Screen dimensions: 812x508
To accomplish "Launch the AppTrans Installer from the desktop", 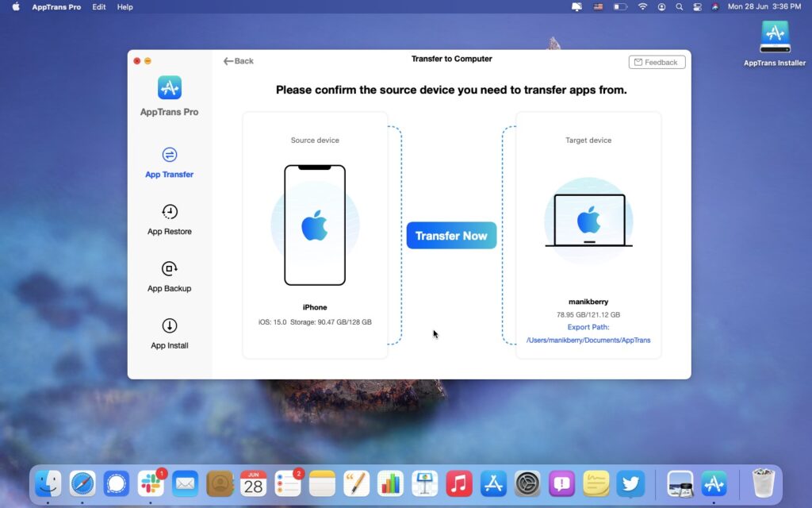I will click(774, 37).
